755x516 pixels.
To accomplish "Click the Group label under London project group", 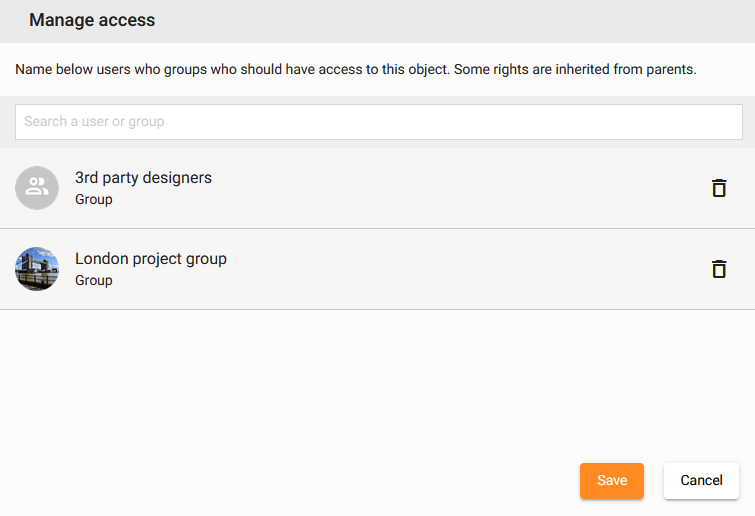I will pos(94,281).
